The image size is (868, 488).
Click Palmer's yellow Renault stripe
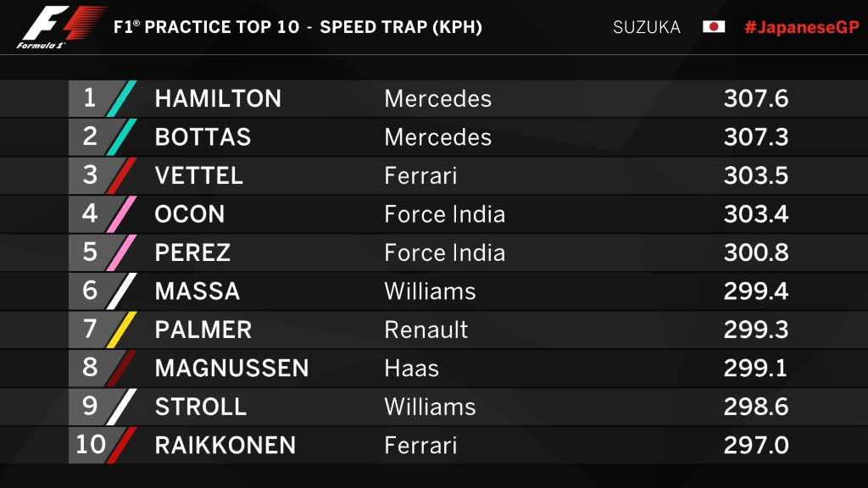coord(121,330)
